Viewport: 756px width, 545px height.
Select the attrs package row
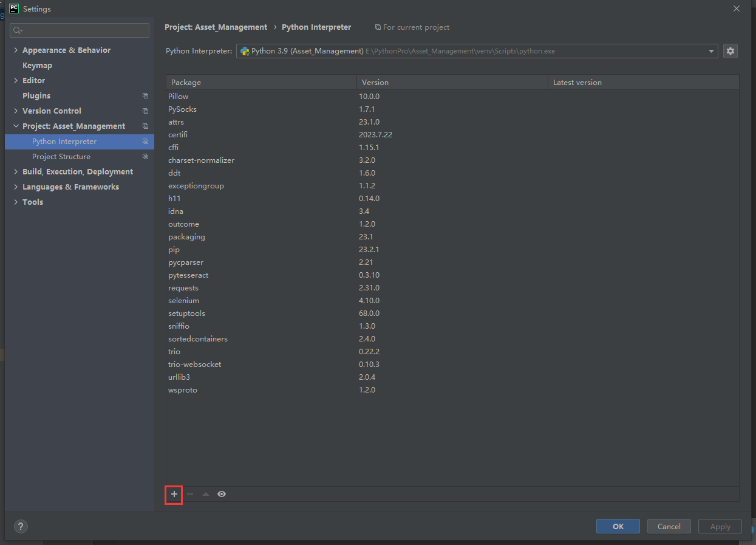[x=452, y=122]
